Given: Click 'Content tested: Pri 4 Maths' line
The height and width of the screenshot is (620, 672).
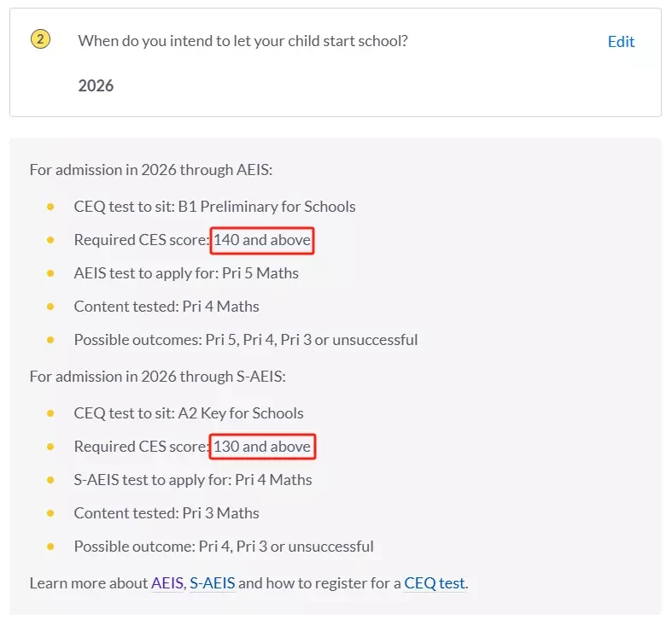Looking at the screenshot, I should pyautogui.click(x=167, y=307).
